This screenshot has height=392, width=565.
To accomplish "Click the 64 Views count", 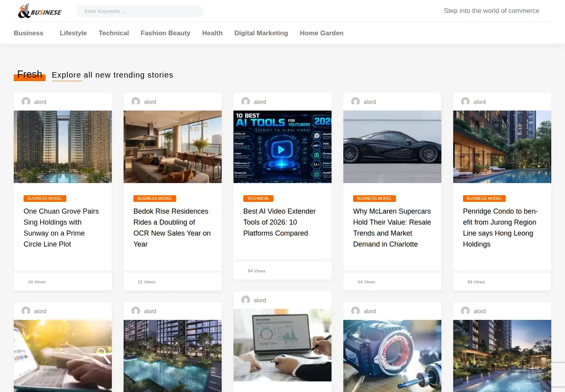I will pos(366,282).
